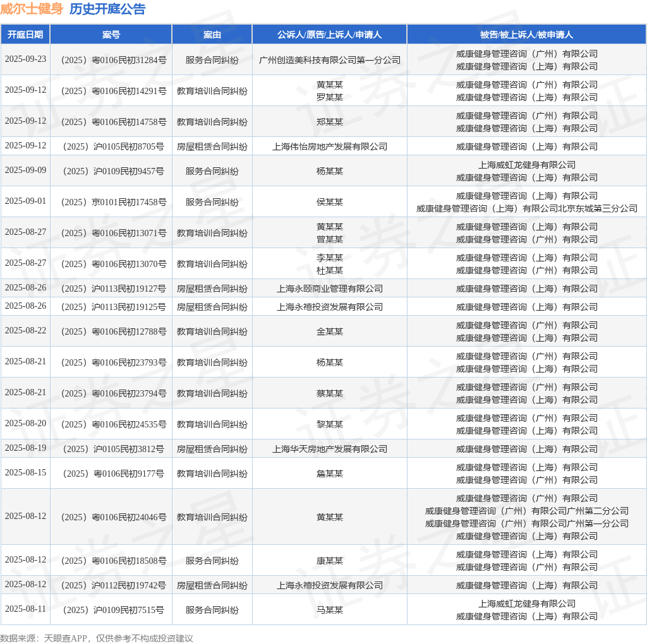
Task: Click the 历史开庭公告 heading
Action: 107,9
